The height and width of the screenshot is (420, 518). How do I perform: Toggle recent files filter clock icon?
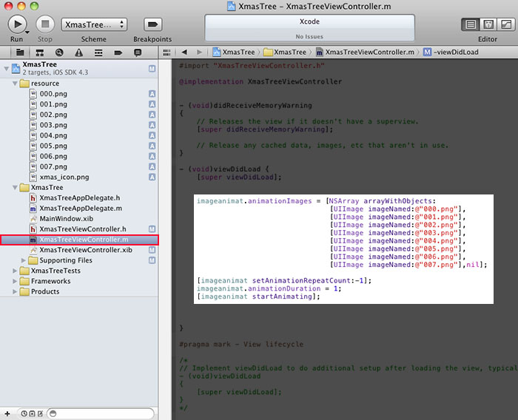click(x=24, y=413)
